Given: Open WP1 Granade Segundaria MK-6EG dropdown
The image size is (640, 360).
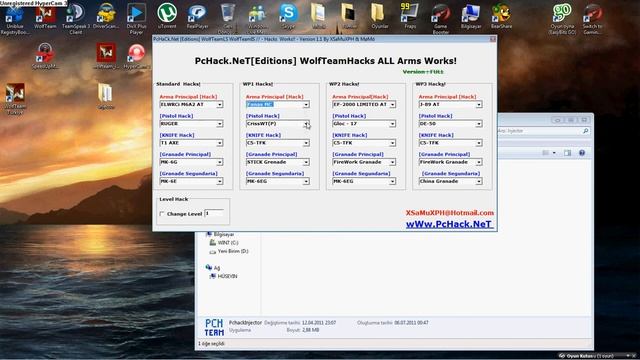Looking at the screenshot, I should coord(306,182).
